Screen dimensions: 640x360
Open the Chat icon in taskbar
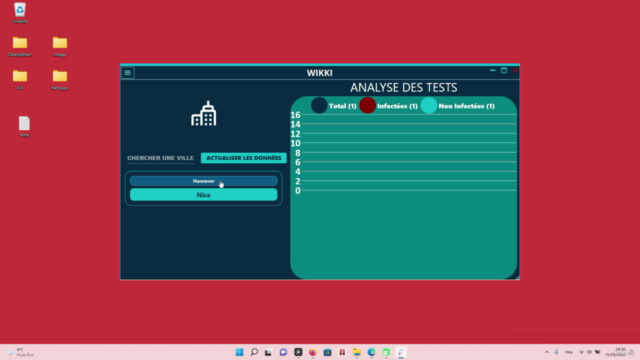coord(283,352)
